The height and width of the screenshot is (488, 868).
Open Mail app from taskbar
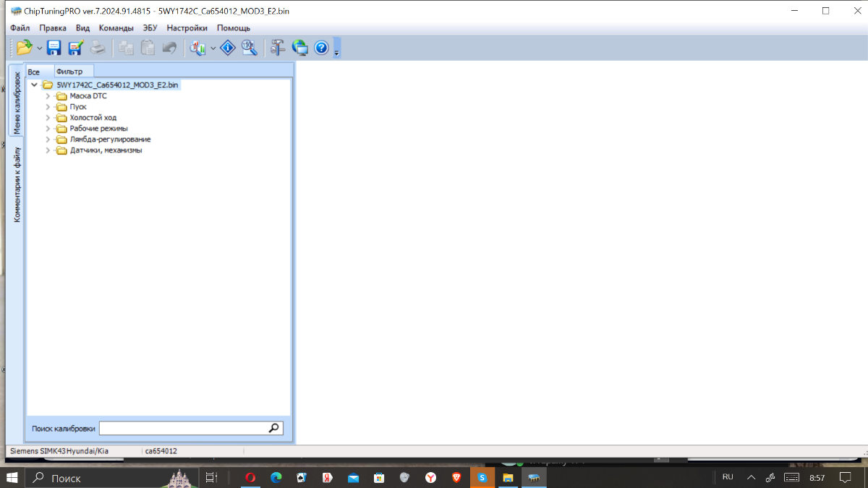point(353,477)
